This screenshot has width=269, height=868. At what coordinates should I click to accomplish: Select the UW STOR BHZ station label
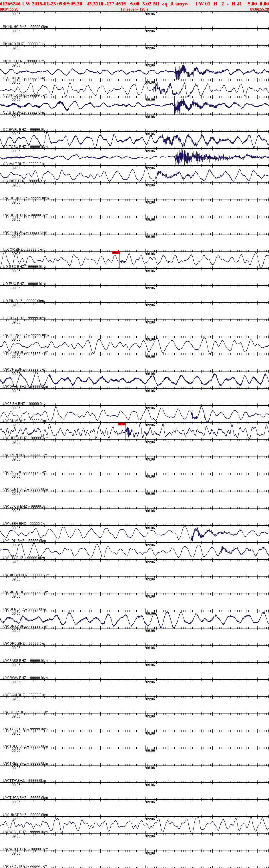[25, 712]
